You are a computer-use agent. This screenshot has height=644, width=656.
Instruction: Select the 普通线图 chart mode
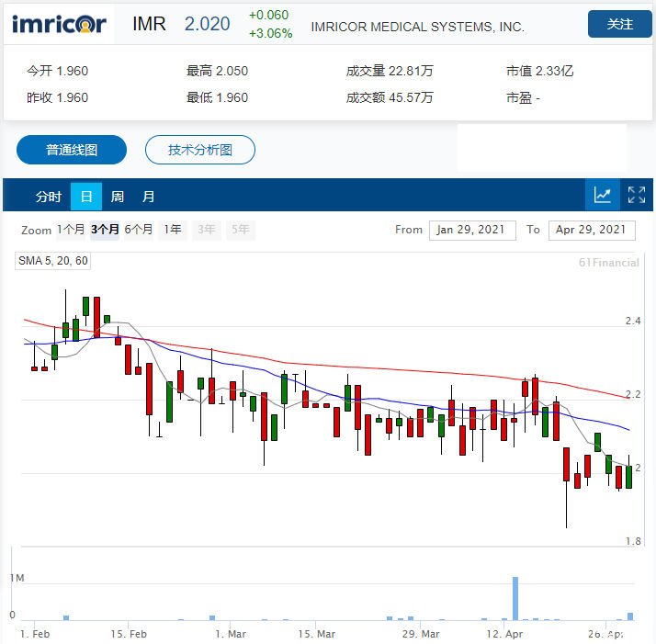tap(72, 150)
